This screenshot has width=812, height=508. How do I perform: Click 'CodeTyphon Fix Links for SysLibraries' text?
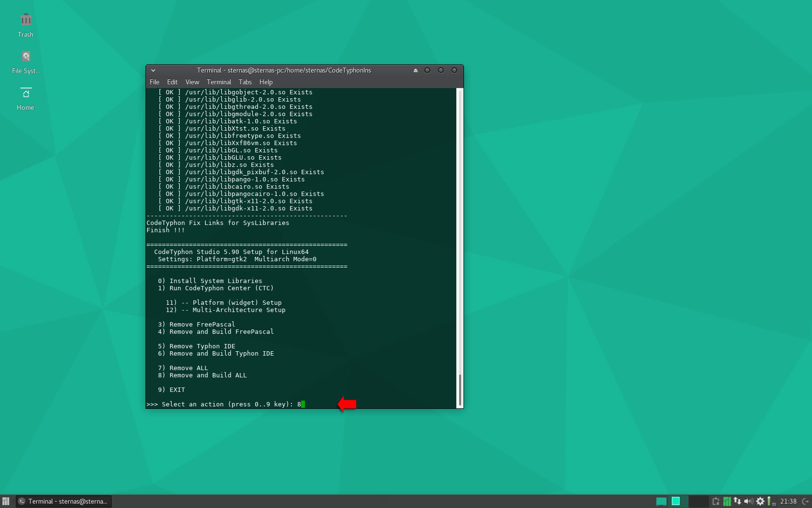218,223
